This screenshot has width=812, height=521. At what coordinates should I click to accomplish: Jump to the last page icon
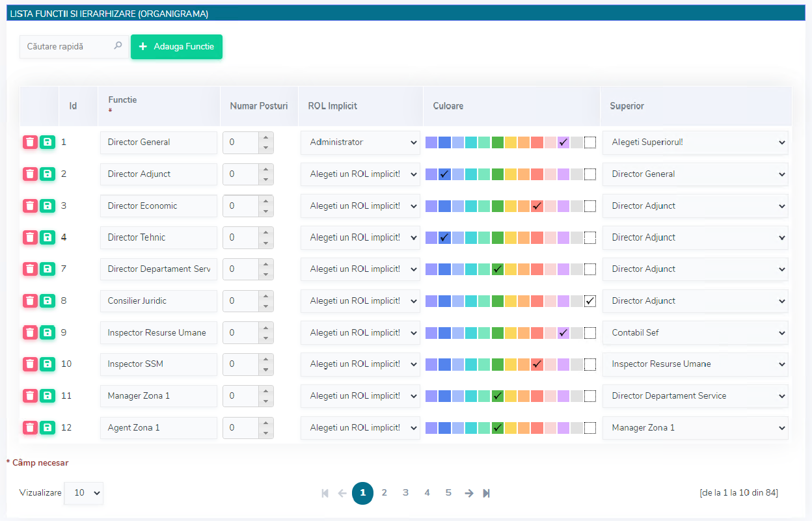[x=487, y=493]
